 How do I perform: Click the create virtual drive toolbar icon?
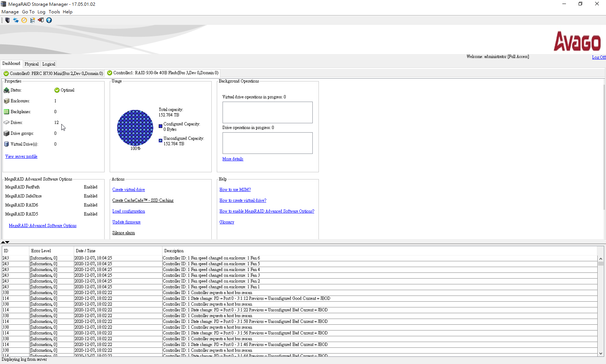click(32, 20)
